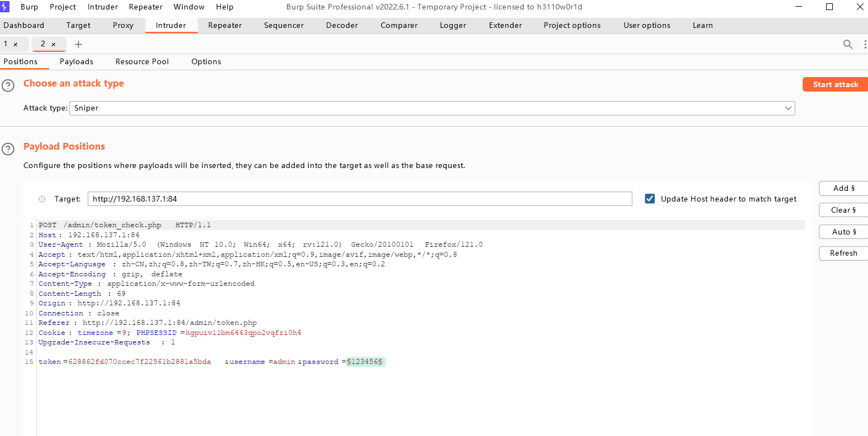868x436 pixels.
Task: Click the POST /admin/token_check.php request line
Action: pos(124,225)
